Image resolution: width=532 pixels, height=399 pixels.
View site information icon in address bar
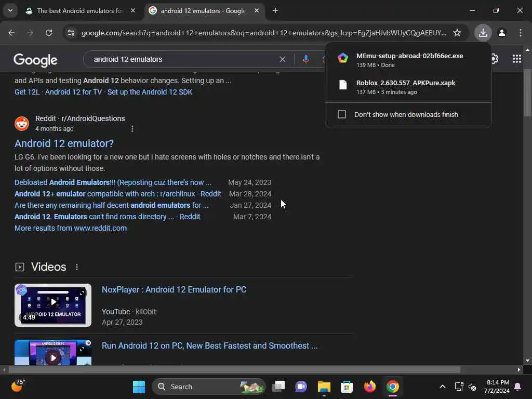click(x=71, y=33)
